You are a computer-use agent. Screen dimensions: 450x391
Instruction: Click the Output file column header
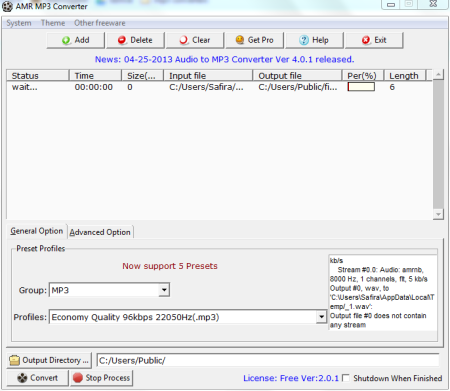coord(297,76)
